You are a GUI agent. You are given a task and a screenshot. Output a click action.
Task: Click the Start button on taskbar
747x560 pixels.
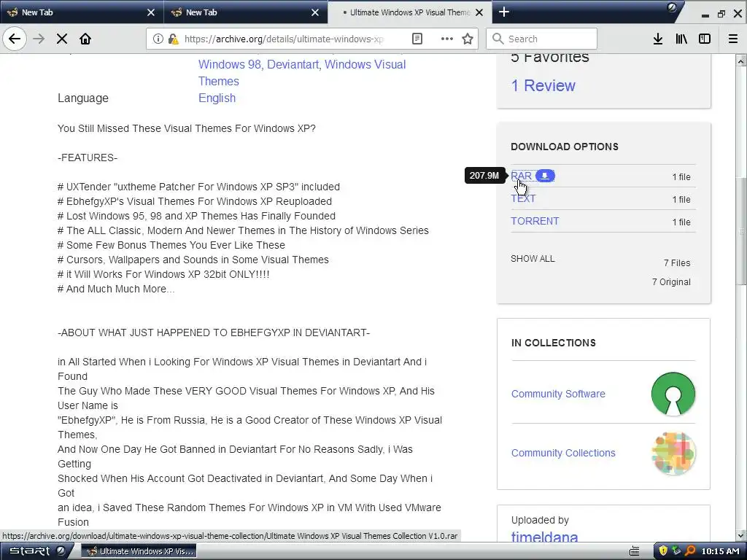click(x=37, y=551)
